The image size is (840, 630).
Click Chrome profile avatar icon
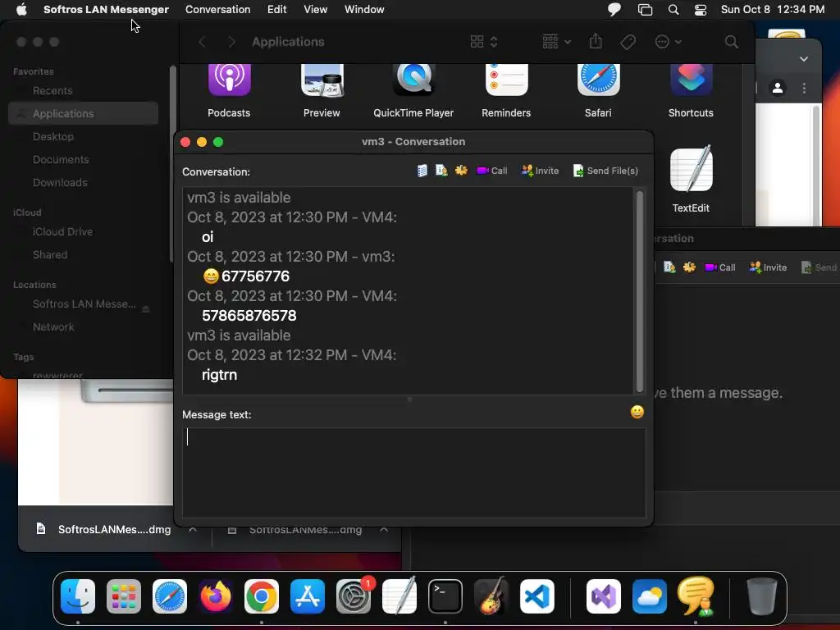(778, 88)
